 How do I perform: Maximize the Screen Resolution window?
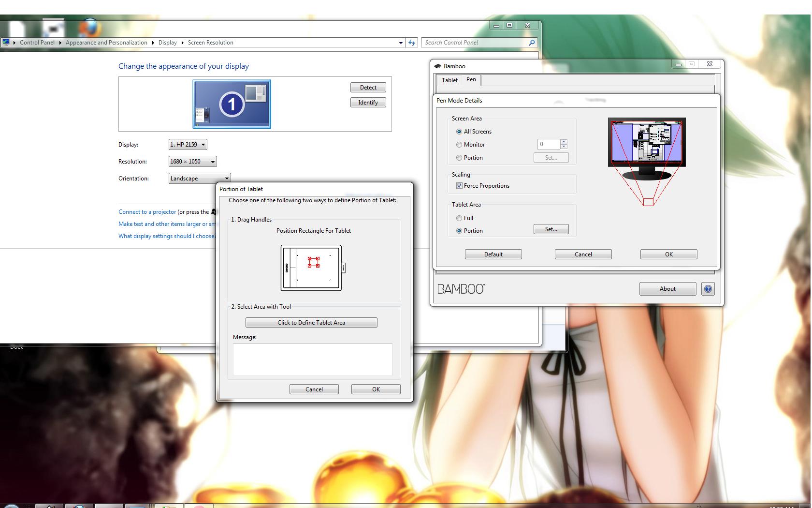(x=509, y=25)
